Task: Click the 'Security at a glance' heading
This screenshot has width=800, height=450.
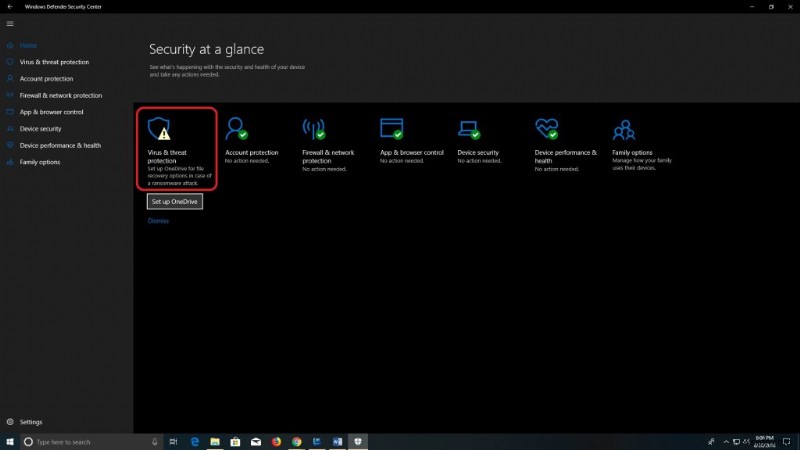Action: click(x=207, y=49)
